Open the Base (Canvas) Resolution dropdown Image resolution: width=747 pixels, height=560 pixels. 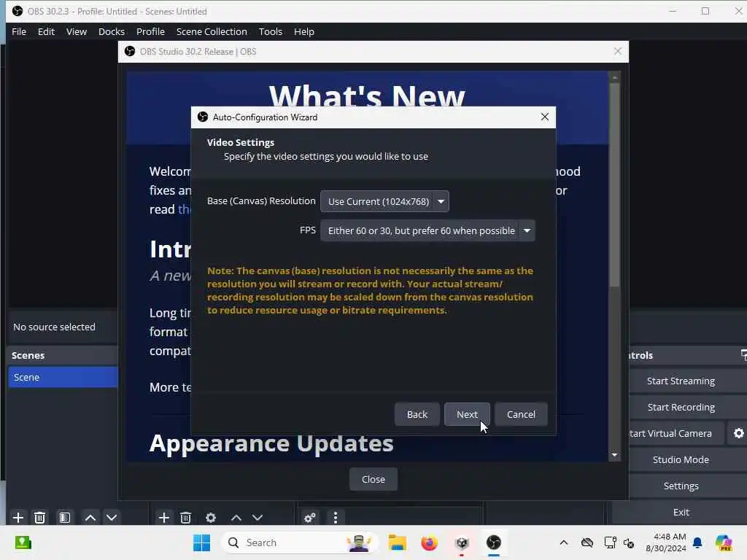pos(384,201)
